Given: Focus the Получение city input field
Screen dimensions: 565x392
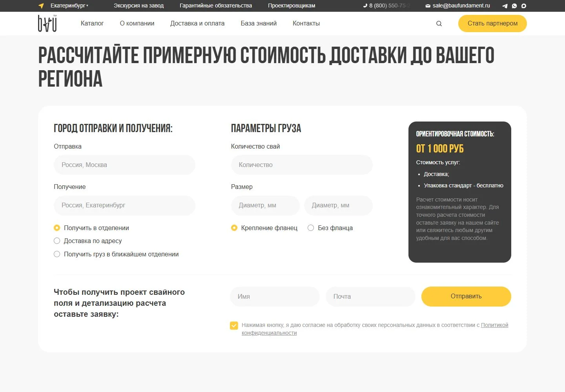Looking at the screenshot, I should click(124, 205).
